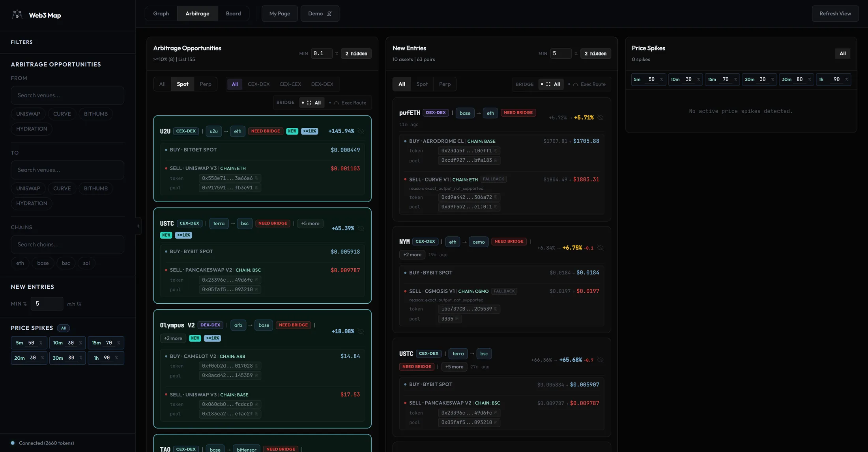This screenshot has width=868, height=452.
Task: Open My Page
Action: tap(280, 14)
